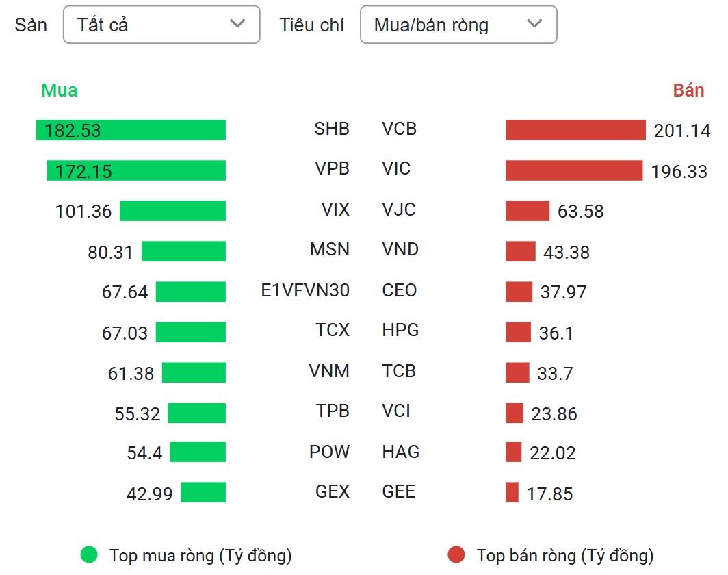Select the SHB buy bar
Screen dimensions: 728x575
130,129
